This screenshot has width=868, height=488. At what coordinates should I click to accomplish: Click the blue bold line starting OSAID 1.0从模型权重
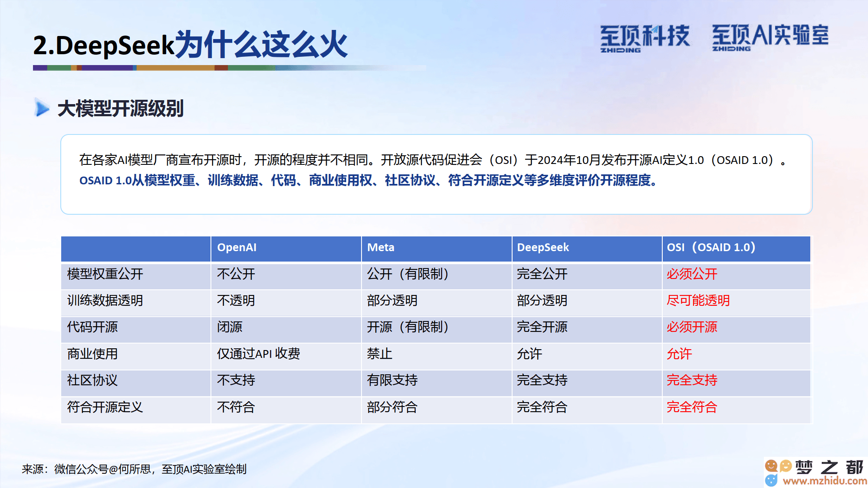coord(369,180)
